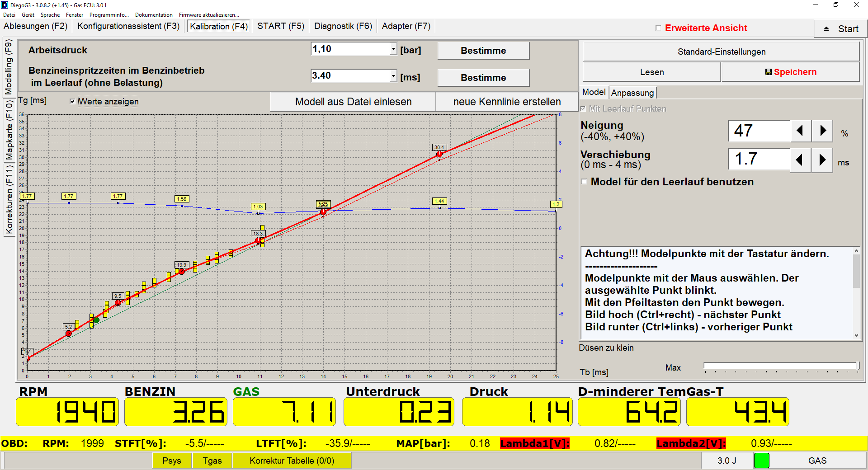
Task: Click Firmware aktualisieren menu item
Action: (x=209, y=15)
